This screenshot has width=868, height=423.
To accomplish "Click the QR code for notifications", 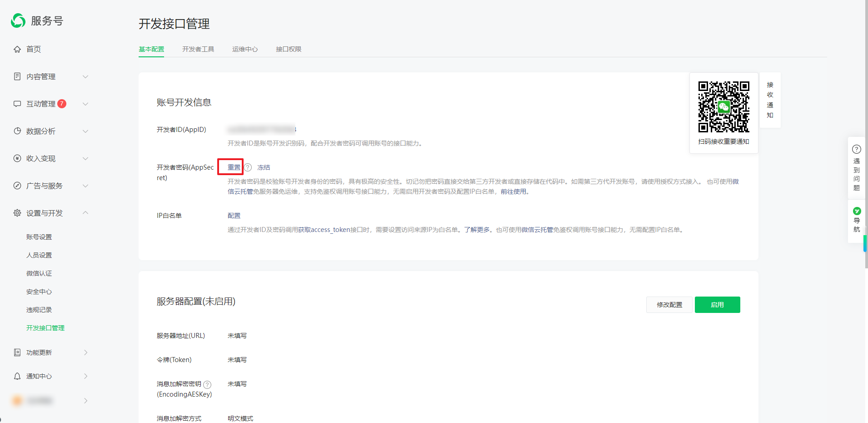I will [724, 107].
